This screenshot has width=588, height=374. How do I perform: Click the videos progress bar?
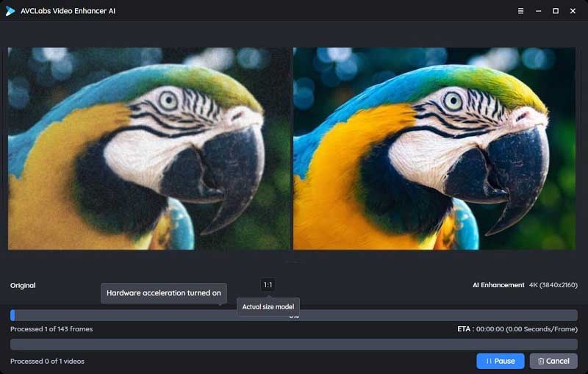(x=293, y=344)
